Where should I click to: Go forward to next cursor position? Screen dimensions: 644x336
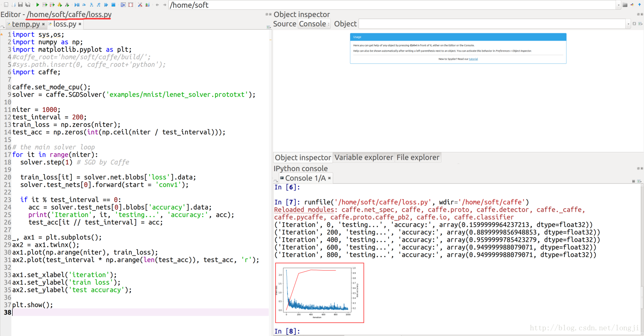click(164, 5)
